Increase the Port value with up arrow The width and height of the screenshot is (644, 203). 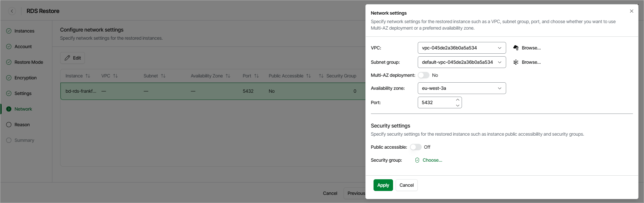[458, 100]
